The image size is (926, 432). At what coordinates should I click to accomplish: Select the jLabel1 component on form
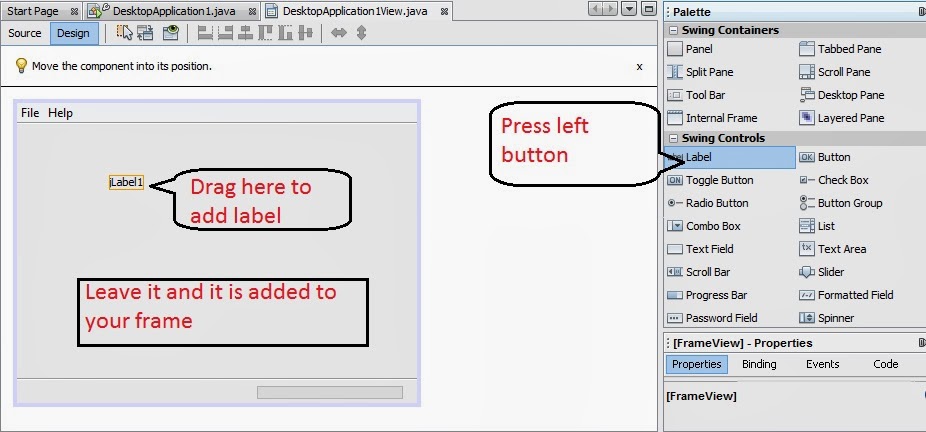(126, 182)
